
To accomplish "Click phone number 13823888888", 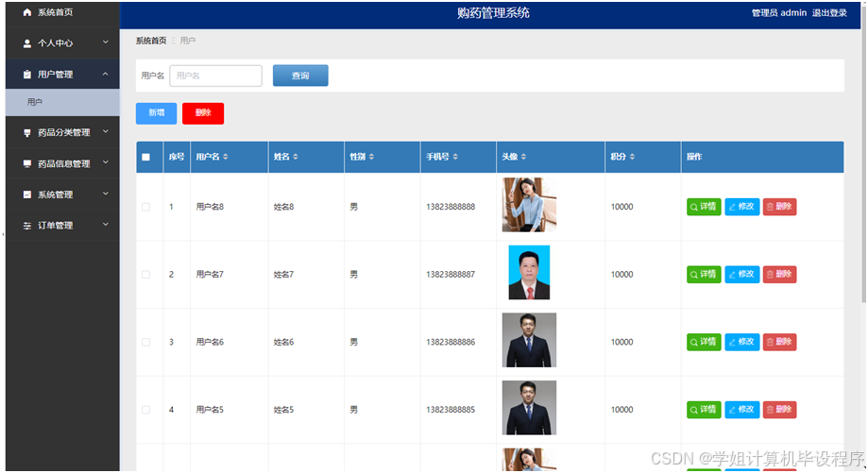I will coord(451,207).
